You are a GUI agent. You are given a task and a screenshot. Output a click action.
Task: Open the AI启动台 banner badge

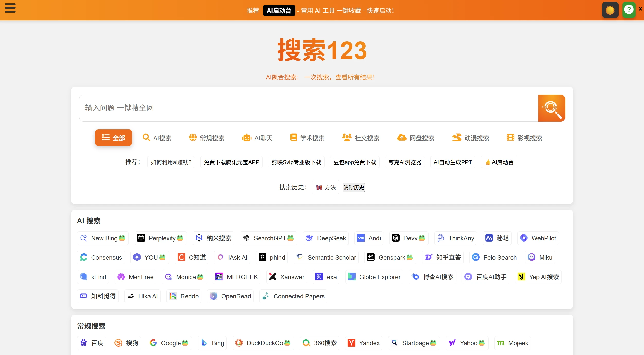(x=279, y=11)
